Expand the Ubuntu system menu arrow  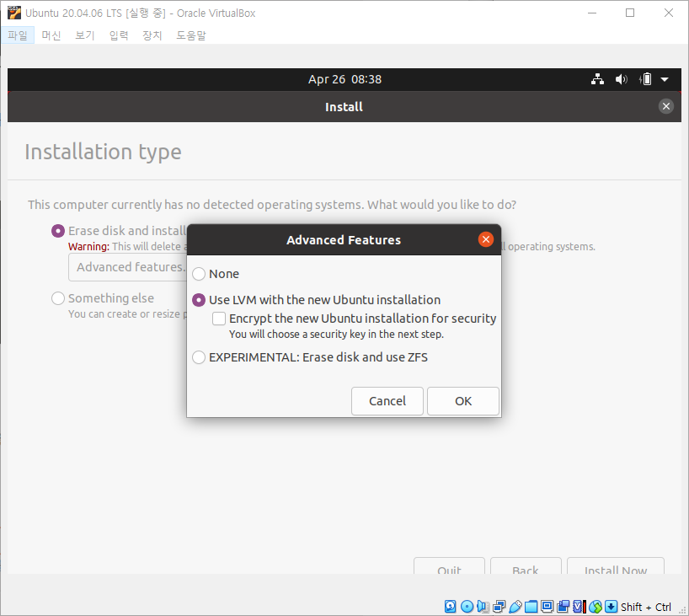tap(665, 79)
